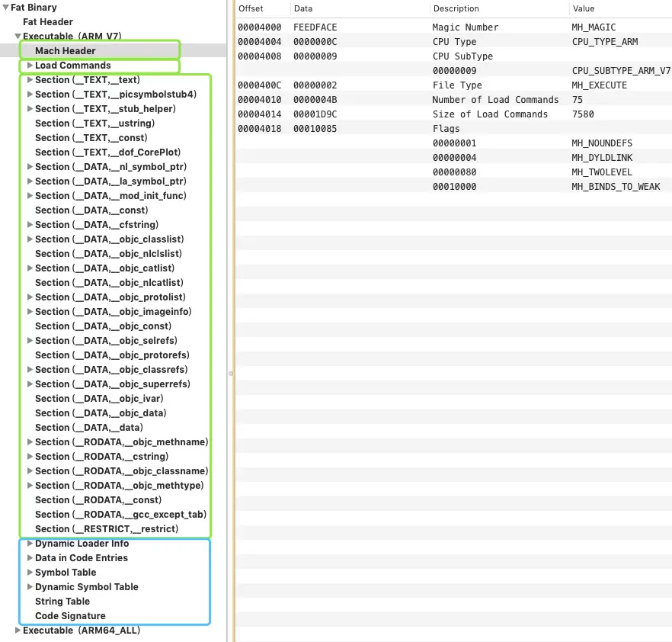Select the String Table tree item
This screenshot has height=642, width=672.
tap(62, 602)
